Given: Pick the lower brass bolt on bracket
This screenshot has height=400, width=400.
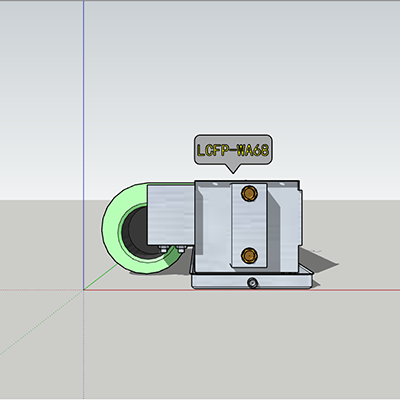Looking at the screenshot, I should click(249, 255).
